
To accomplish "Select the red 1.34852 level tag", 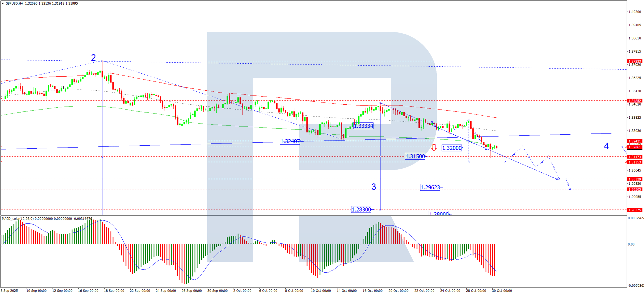I will click(635, 101).
